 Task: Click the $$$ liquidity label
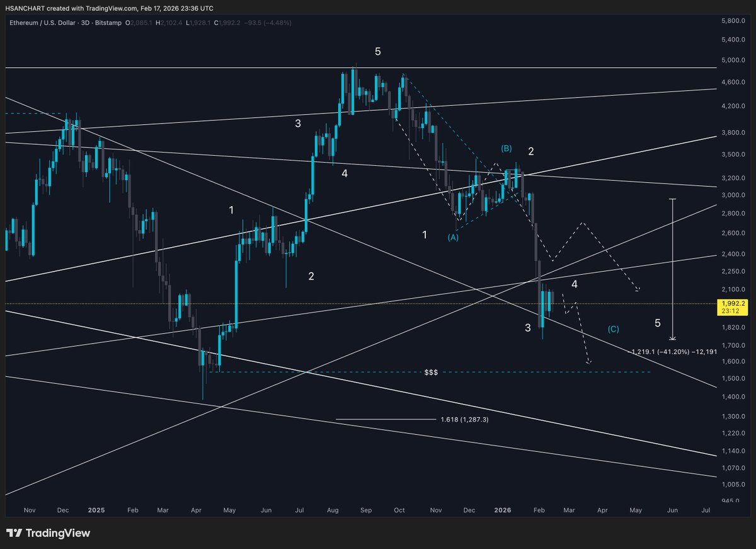click(x=431, y=373)
